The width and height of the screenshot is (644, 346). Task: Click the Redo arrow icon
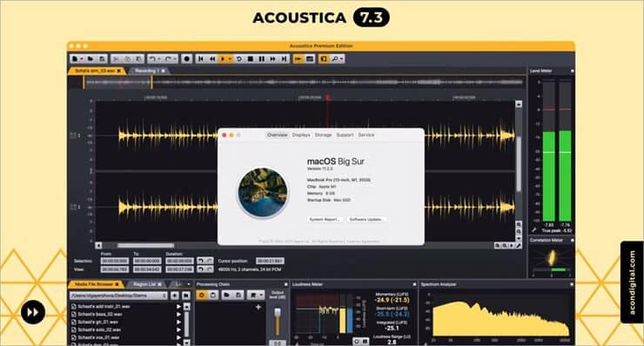tap(168, 59)
